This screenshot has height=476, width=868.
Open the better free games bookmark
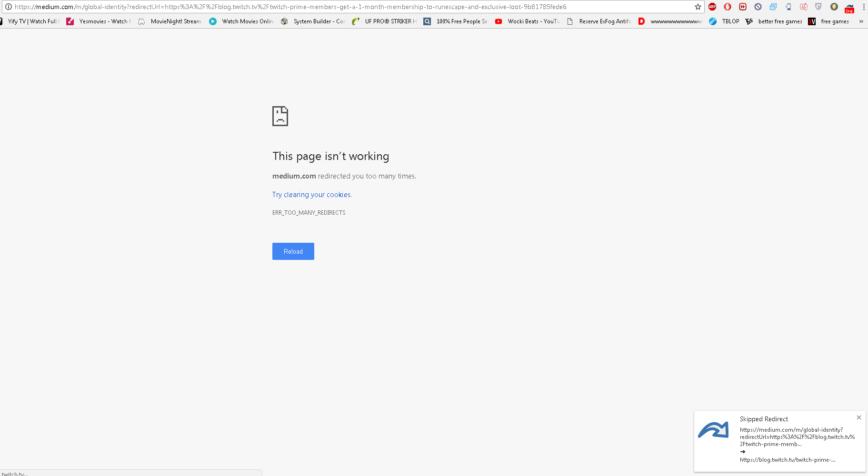click(774, 21)
